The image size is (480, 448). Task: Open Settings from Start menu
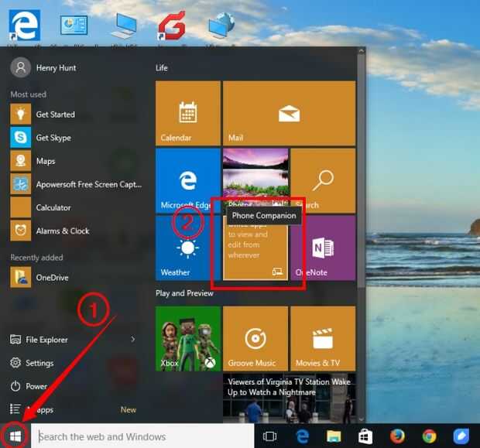click(x=32, y=363)
